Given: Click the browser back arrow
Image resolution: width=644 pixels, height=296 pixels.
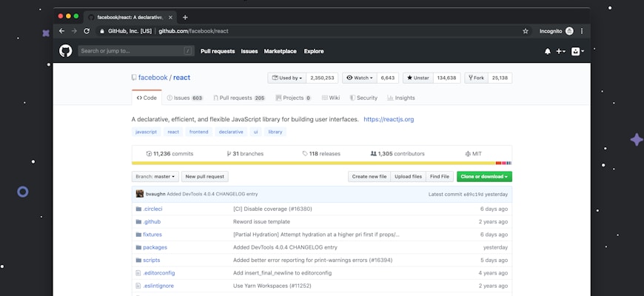Looking at the screenshot, I should point(61,31).
